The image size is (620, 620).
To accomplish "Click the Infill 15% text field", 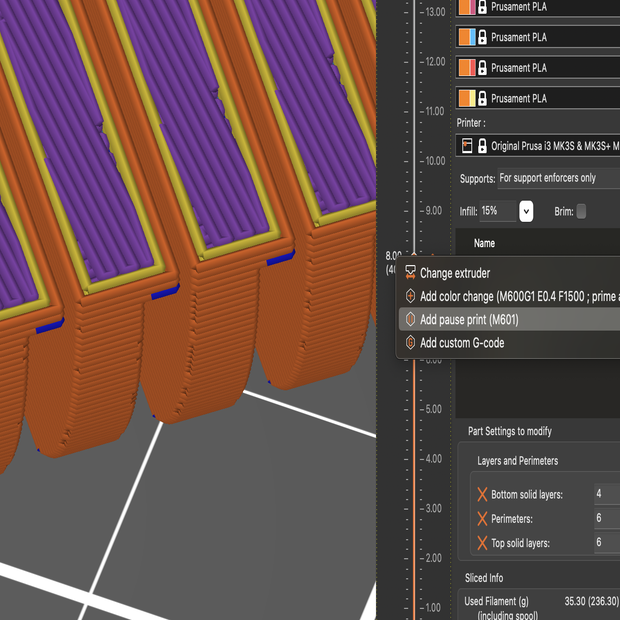I will pyautogui.click(x=499, y=211).
